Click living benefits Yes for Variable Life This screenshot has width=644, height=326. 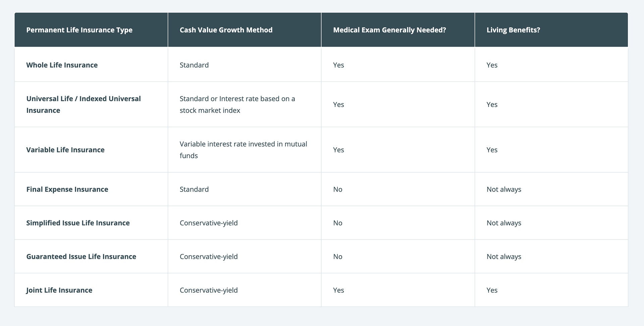click(492, 150)
